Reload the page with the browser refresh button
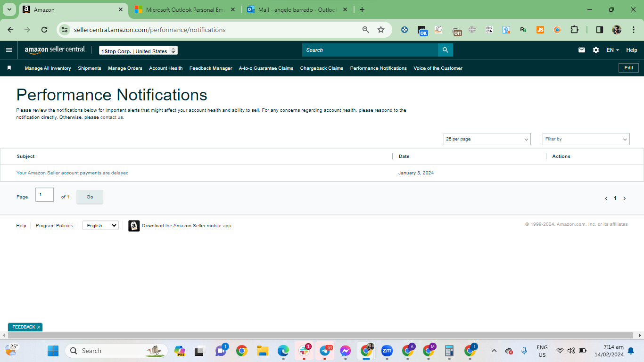Screen dimensions: 644x362 coord(44,30)
